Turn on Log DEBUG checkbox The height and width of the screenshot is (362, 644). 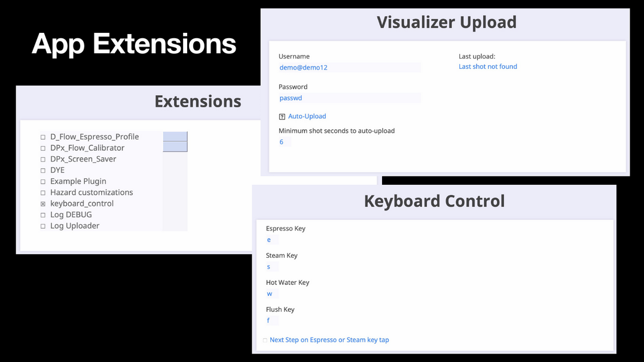coord(42,215)
